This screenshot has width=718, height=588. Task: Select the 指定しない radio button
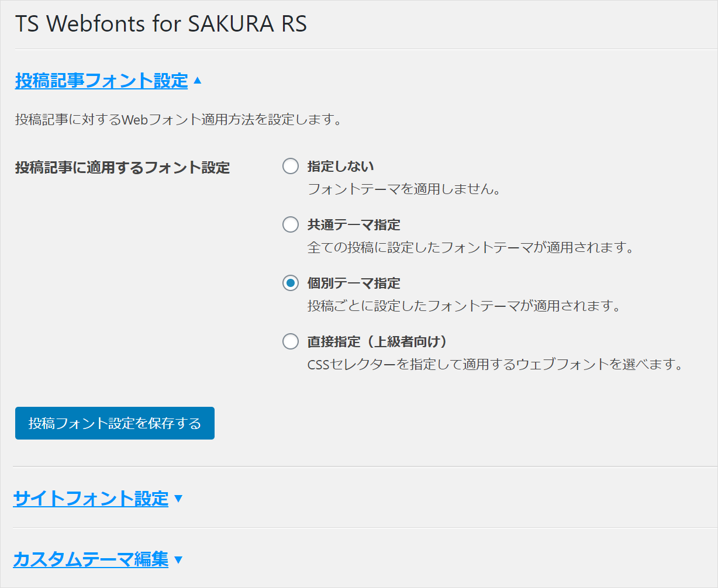[x=291, y=167]
